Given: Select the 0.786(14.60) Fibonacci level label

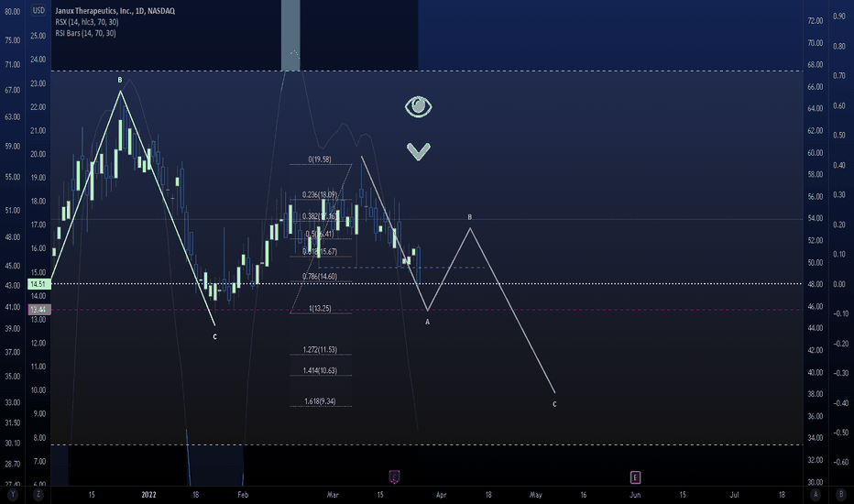Looking at the screenshot, I should pyautogui.click(x=320, y=276).
